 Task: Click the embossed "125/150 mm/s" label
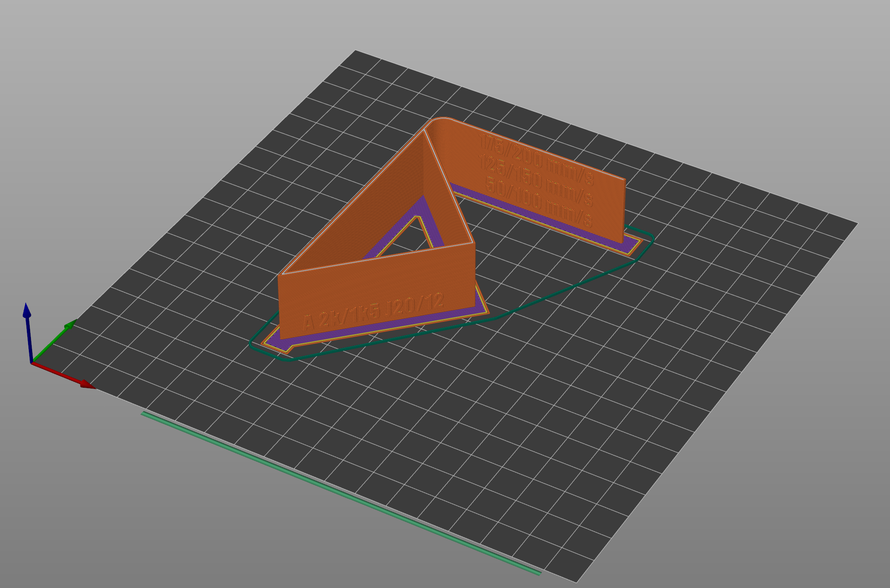(x=536, y=181)
